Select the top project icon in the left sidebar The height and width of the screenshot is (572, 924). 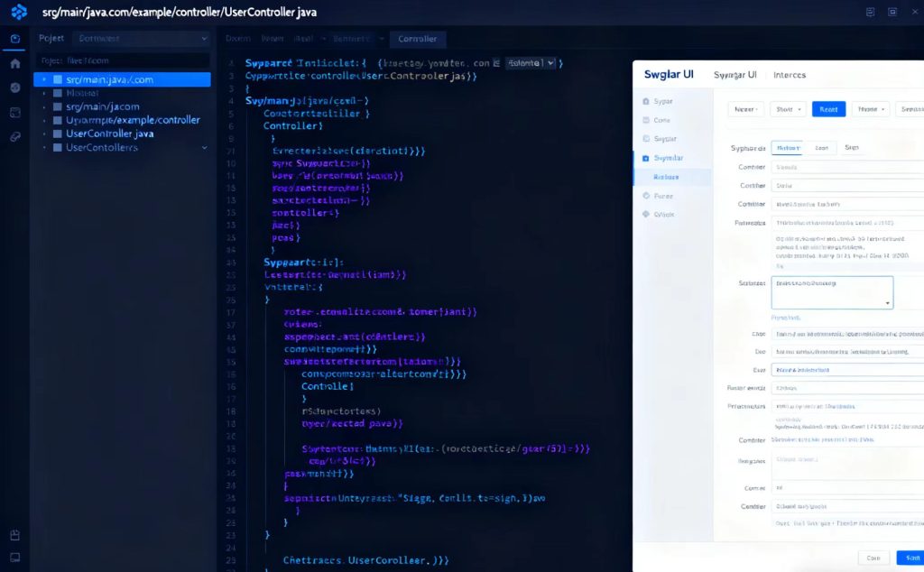(x=15, y=39)
